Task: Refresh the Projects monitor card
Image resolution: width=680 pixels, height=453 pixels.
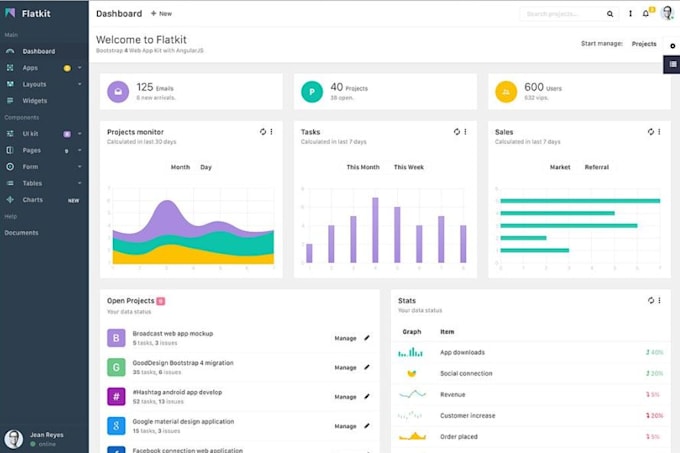Action: tap(263, 132)
